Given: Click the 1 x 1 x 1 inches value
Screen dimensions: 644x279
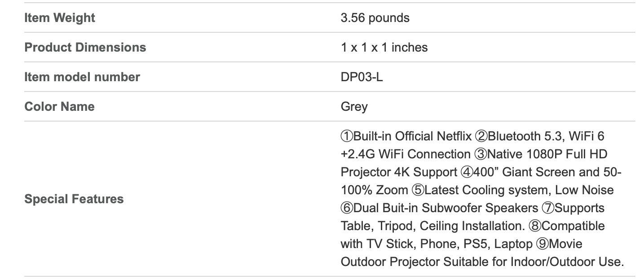Looking at the screenshot, I should [384, 47].
